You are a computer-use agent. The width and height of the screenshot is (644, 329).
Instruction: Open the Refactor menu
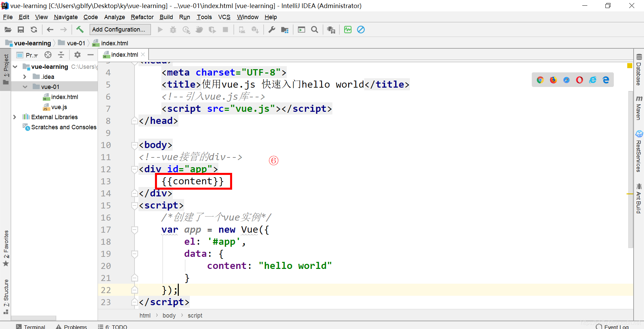[142, 17]
